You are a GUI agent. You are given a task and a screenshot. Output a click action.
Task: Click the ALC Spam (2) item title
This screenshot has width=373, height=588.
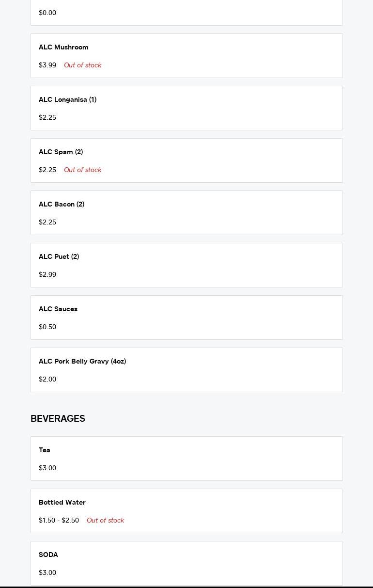click(61, 152)
